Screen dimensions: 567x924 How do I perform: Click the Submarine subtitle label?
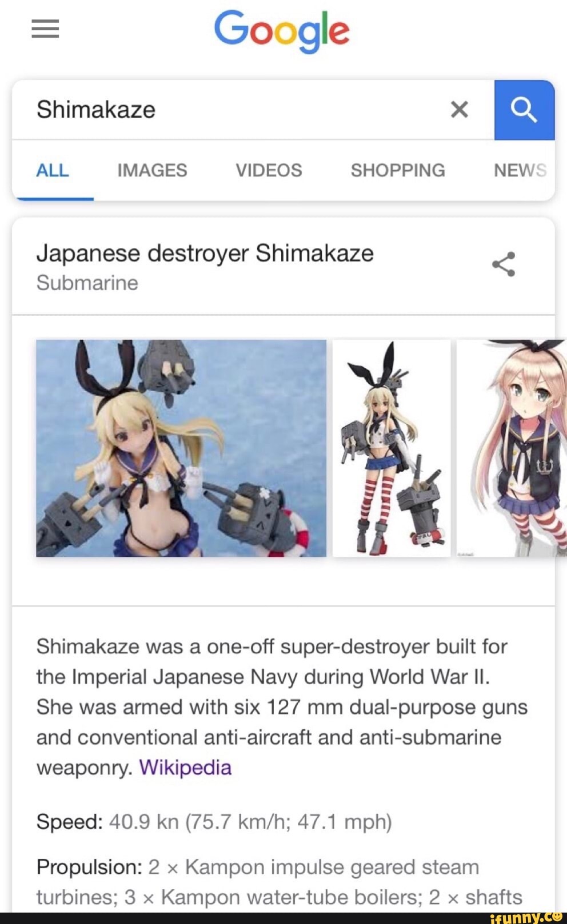click(87, 283)
